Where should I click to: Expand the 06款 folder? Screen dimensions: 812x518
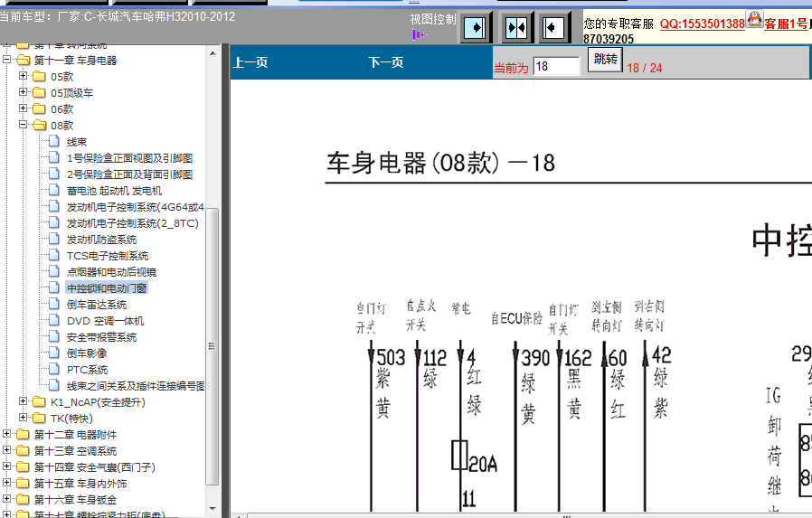(23, 108)
